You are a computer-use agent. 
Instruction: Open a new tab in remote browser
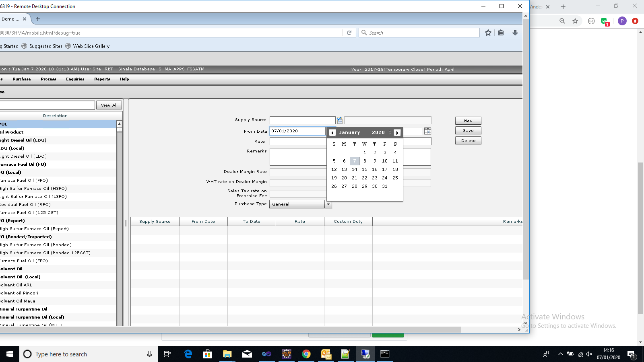pos(38,19)
